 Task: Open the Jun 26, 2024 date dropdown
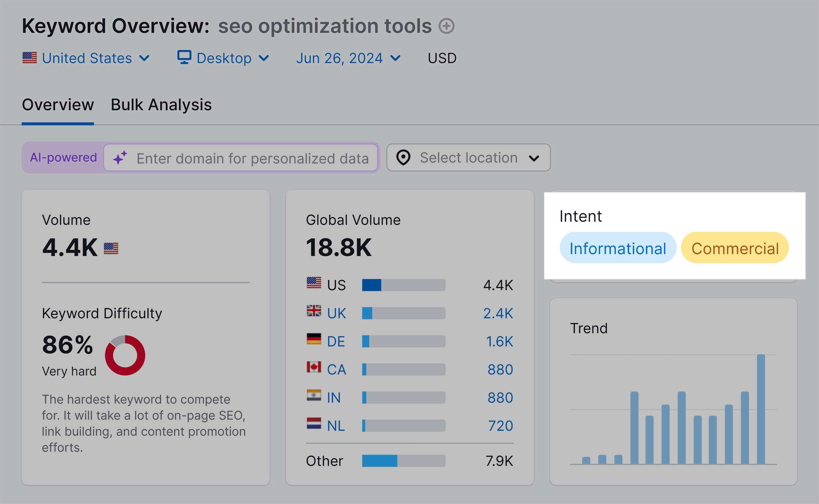[x=348, y=58]
